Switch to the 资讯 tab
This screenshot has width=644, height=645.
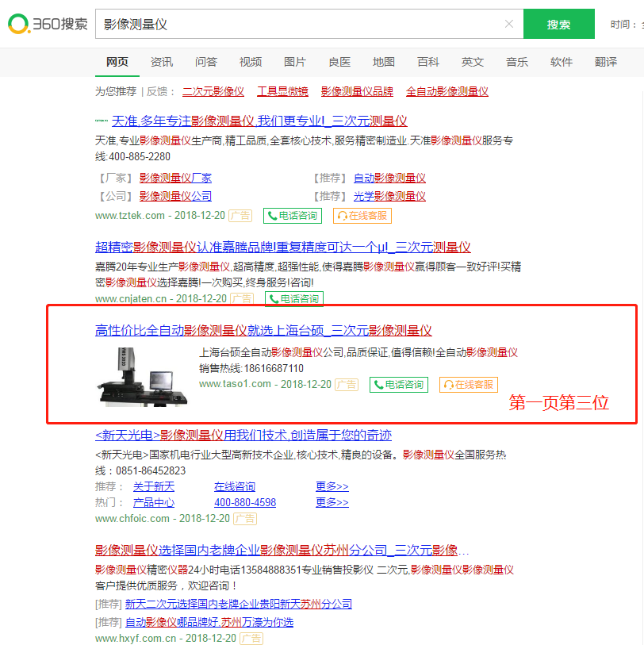pos(162,62)
